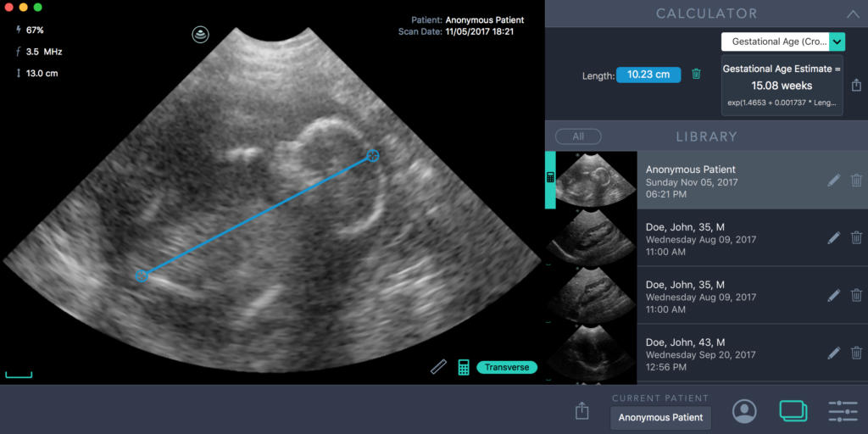The width and height of the screenshot is (868, 434).
Task: Open settings sliders in bottom bar
Action: (x=843, y=411)
